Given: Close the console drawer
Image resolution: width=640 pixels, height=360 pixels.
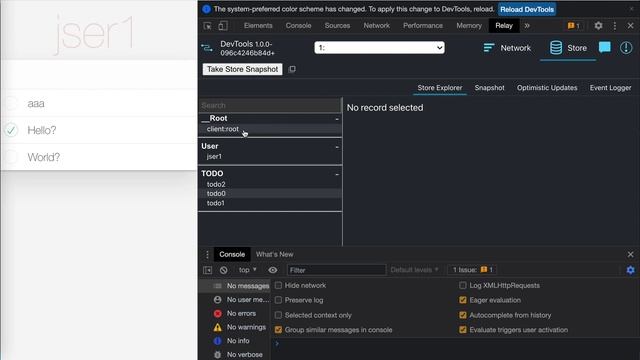Looking at the screenshot, I should 631,254.
